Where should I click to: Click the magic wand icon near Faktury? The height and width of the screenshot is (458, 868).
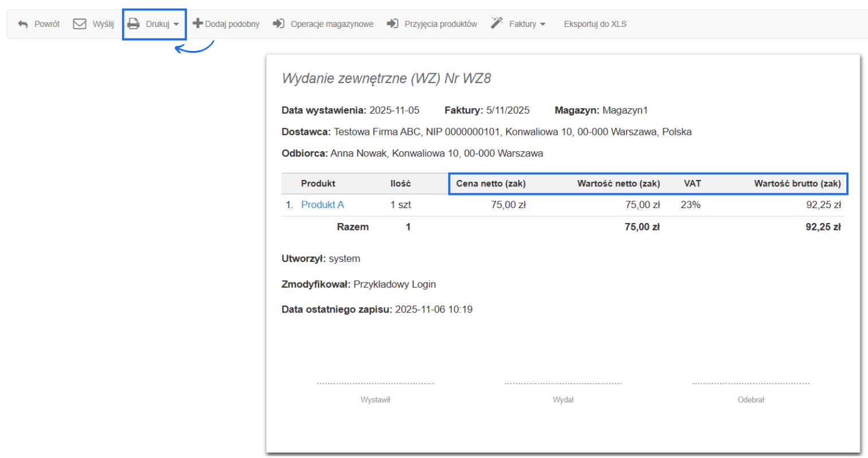tap(495, 22)
